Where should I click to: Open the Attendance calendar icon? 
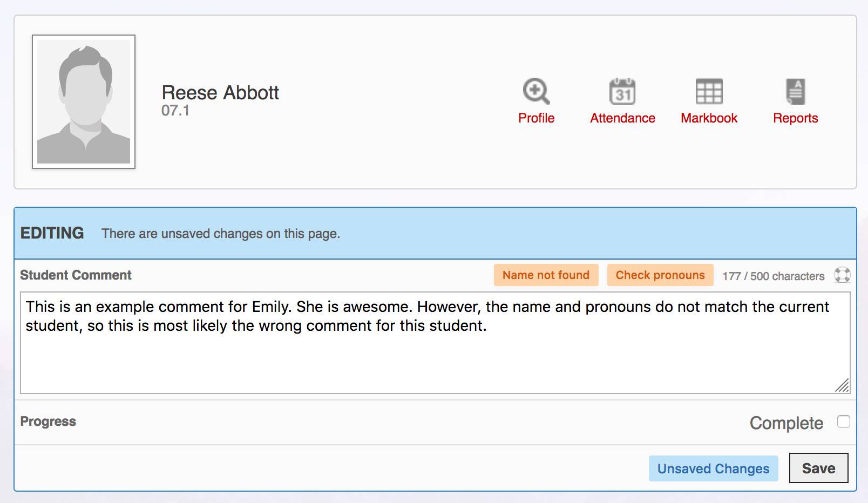pos(622,91)
